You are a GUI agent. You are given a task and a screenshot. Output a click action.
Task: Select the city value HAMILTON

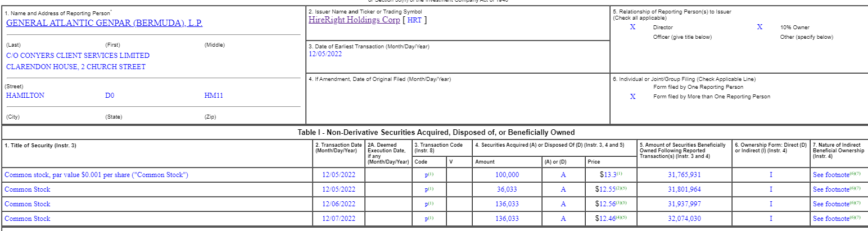pos(25,96)
